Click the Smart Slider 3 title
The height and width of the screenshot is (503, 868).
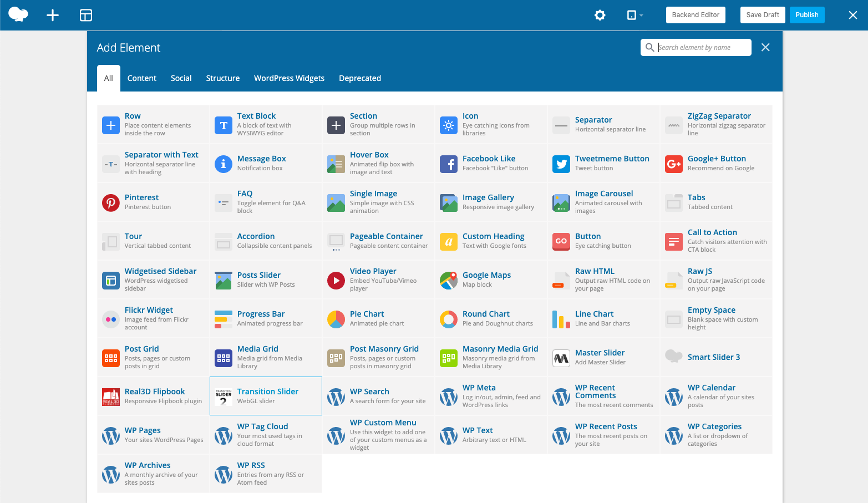714,357
